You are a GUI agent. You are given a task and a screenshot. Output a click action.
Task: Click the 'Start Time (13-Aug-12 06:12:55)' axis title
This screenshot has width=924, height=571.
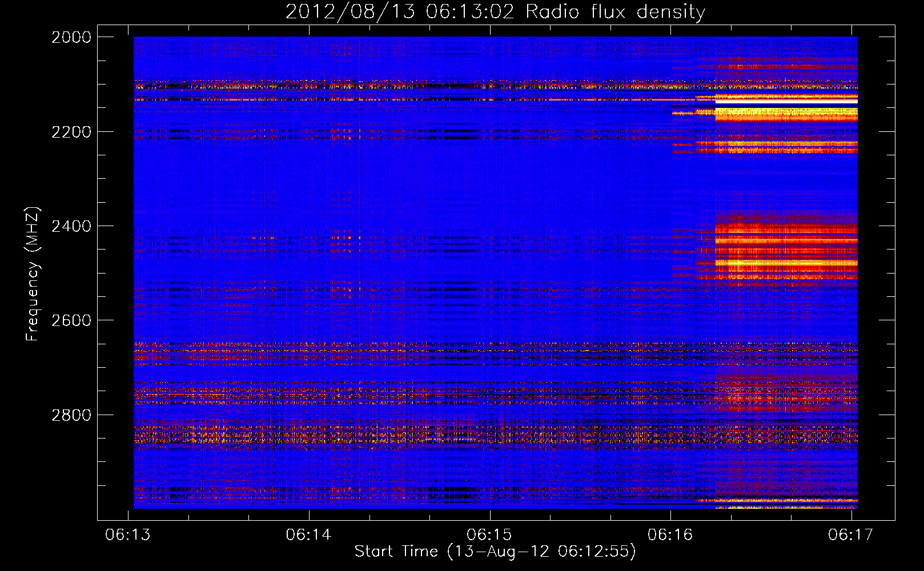click(495, 552)
